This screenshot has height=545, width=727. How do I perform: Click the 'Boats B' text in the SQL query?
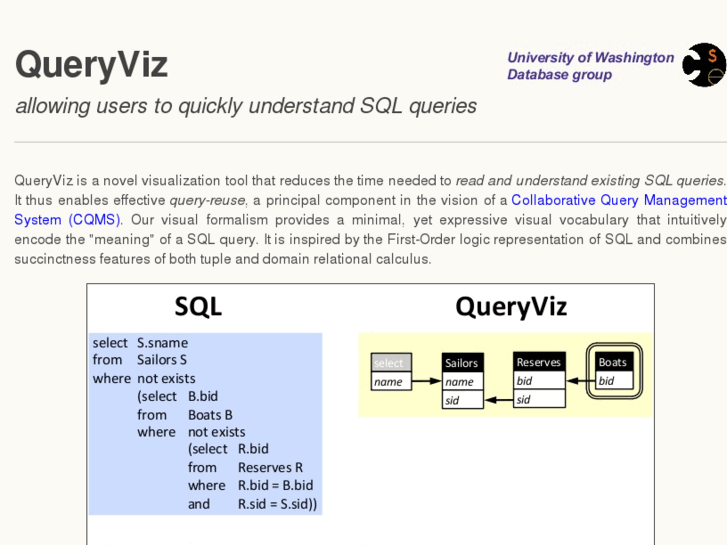pyautogui.click(x=210, y=415)
